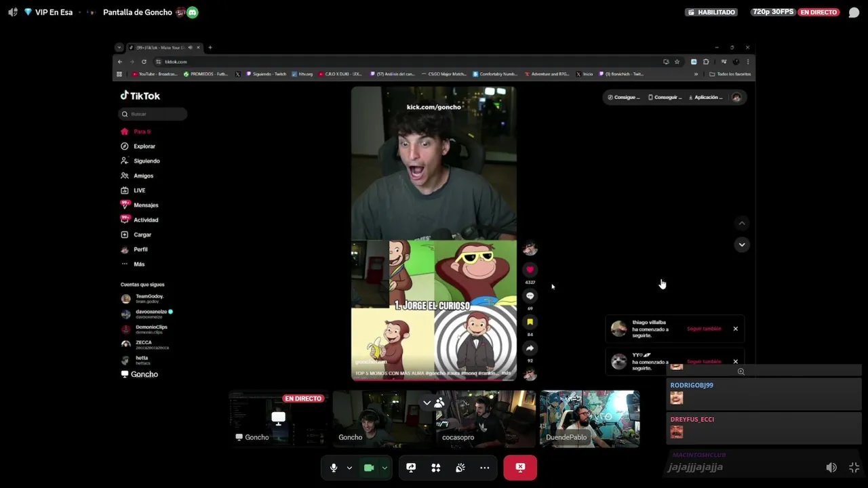Select Goncho live screen-share thumbnail

pos(278,418)
